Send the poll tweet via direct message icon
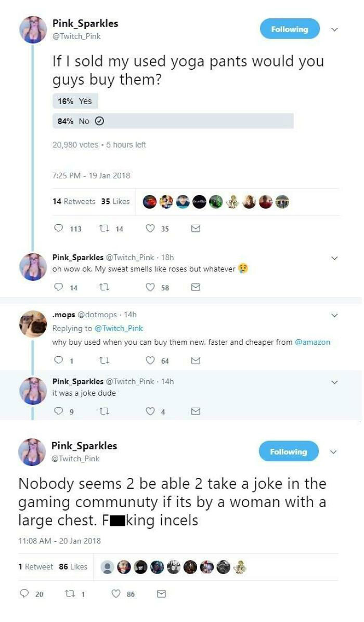The width and height of the screenshot is (364, 622). (x=196, y=228)
